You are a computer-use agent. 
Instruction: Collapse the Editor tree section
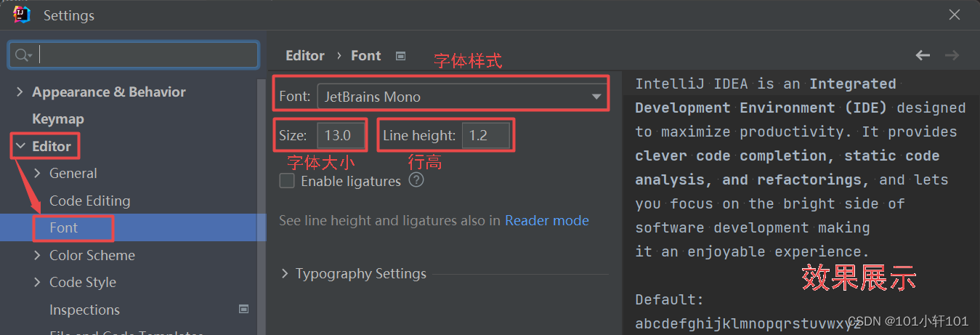point(20,147)
